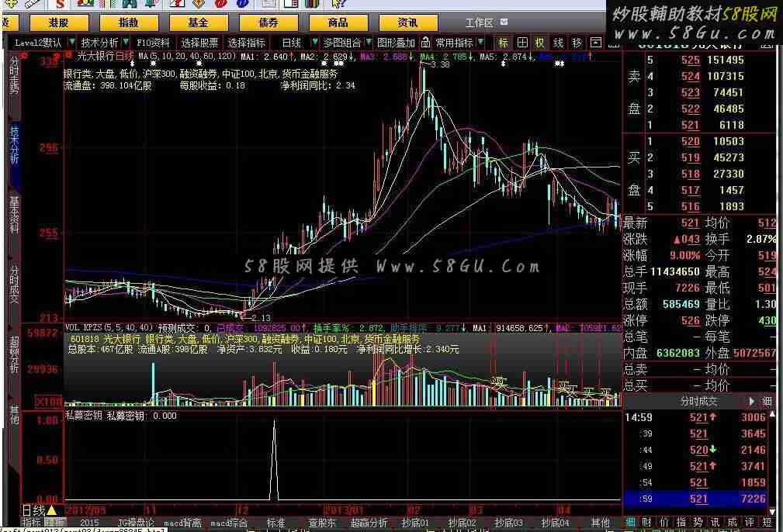Toggle the 线 drawing line button
Screen dimensions: 783x532
tap(558, 43)
